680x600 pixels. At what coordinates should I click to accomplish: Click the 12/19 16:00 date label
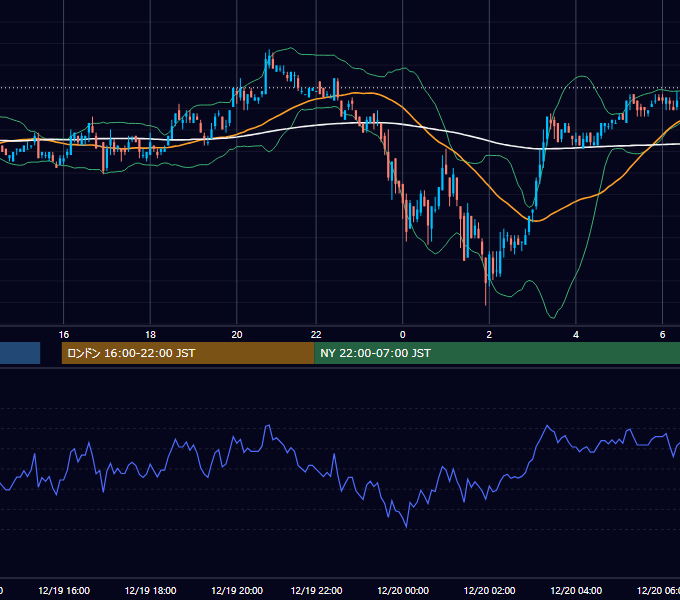64,590
